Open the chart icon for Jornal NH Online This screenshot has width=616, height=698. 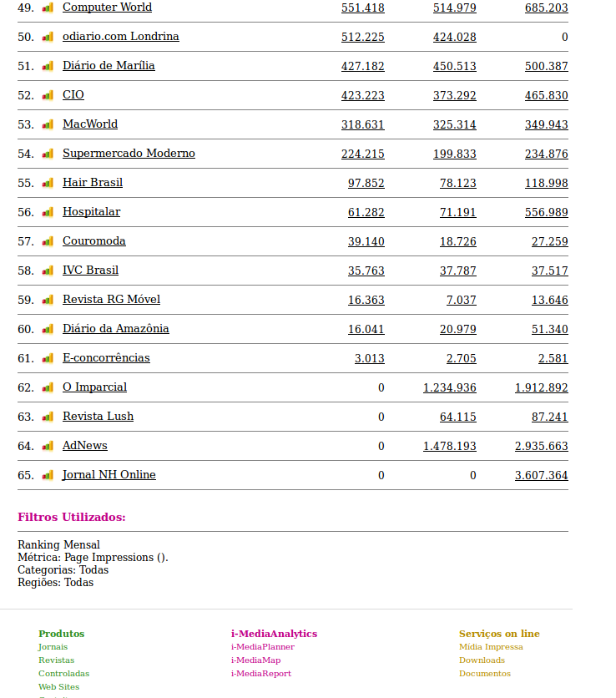[x=48, y=475]
